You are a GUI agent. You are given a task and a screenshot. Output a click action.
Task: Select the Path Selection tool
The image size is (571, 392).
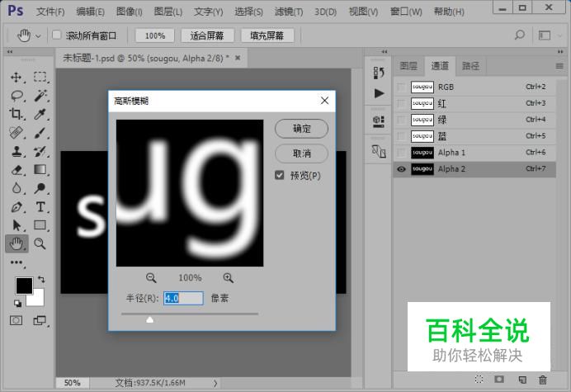[16, 225]
